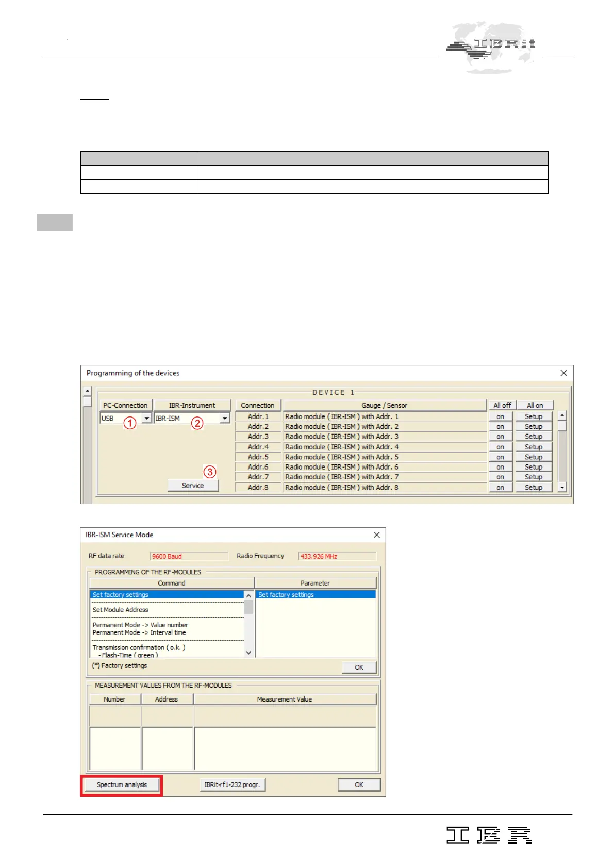
Task: Toggle the on button for Addr.1
Action: pos(500,416)
